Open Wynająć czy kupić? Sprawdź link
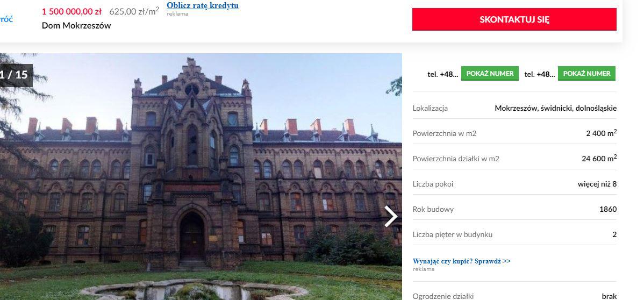This screenshot has width=644, height=300. pos(462,261)
